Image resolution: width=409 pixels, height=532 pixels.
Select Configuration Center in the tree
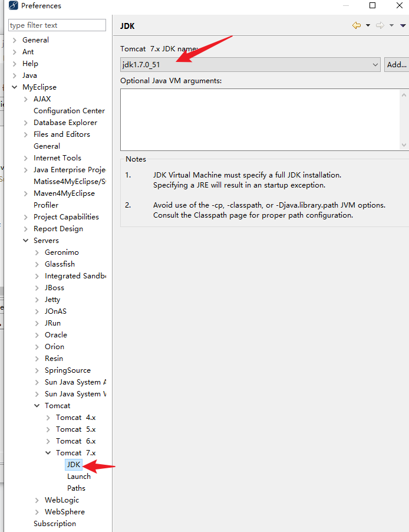tap(69, 111)
